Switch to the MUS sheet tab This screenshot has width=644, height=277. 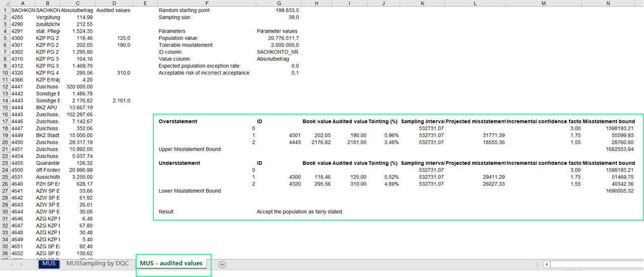point(49,263)
